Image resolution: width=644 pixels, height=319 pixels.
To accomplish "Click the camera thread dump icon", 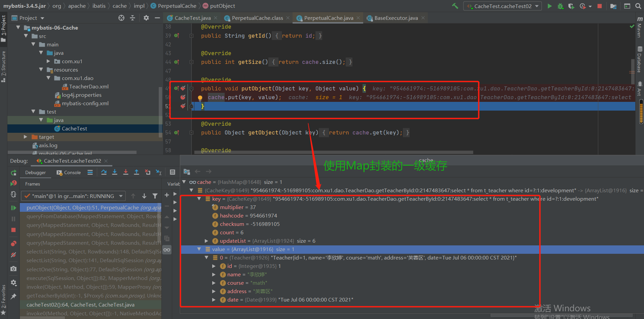I will (x=13, y=269).
